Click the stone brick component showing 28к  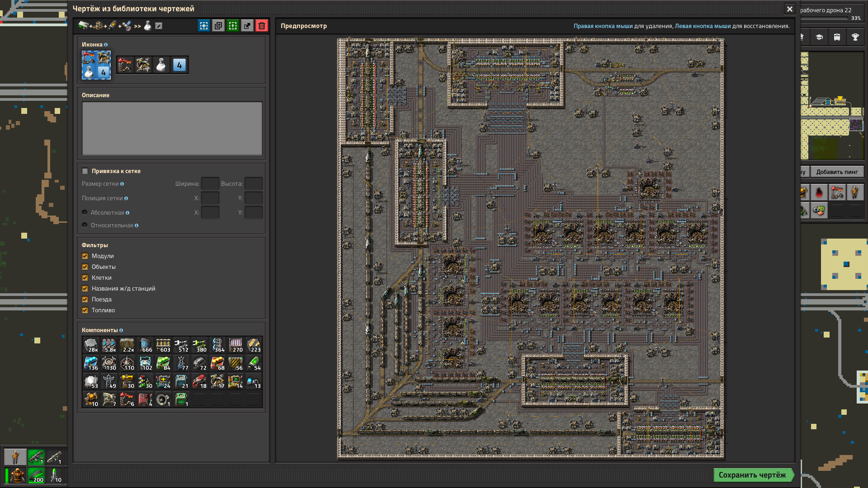(x=91, y=345)
